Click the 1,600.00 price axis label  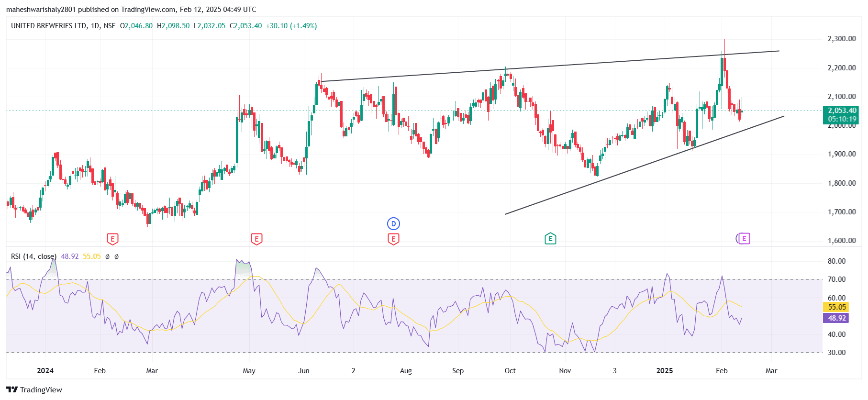coord(842,241)
